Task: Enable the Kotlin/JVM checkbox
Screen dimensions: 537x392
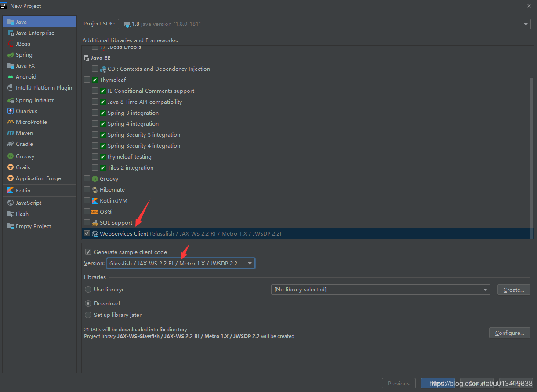Action: pyautogui.click(x=87, y=200)
